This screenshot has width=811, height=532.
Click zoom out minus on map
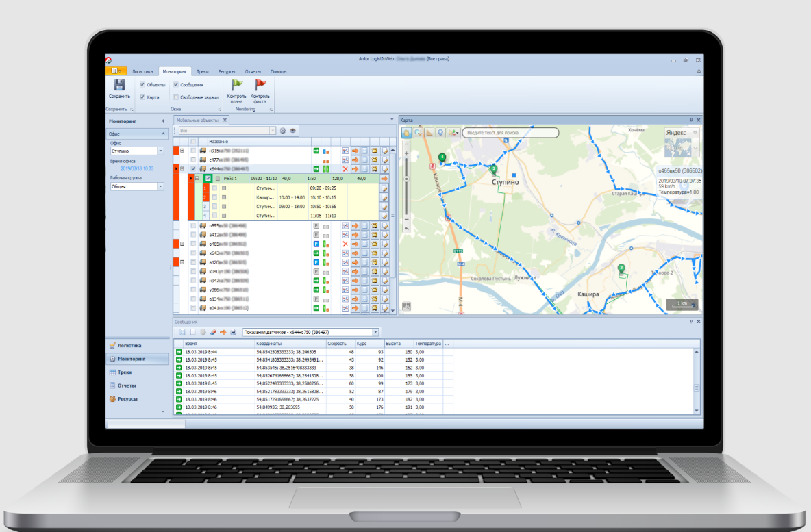(x=407, y=218)
